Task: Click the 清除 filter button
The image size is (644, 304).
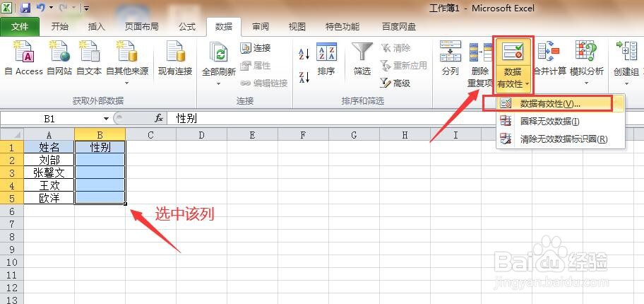Action: (395, 47)
